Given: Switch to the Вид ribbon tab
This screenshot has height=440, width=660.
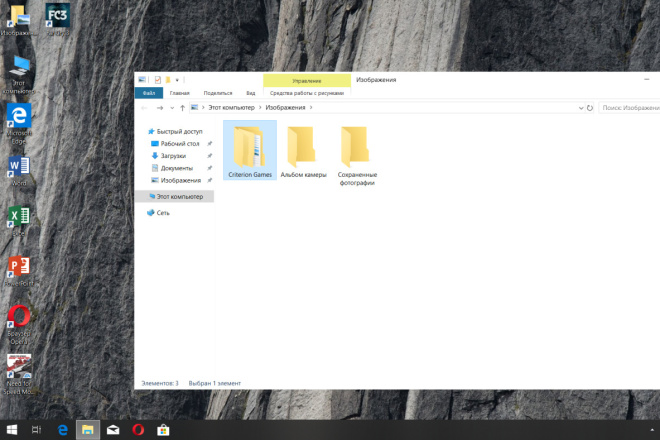Looking at the screenshot, I should point(251,93).
